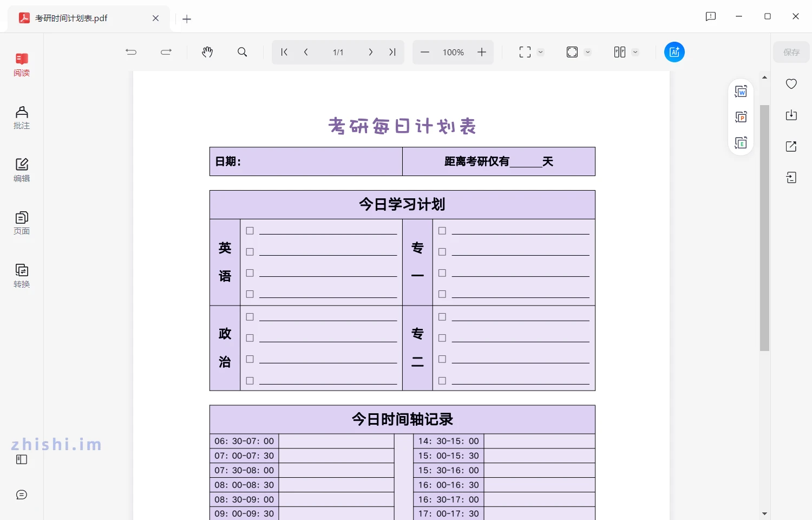Viewport: 812px width, 520px height.
Task: Open the 编辑 edit mode
Action: coord(22,170)
